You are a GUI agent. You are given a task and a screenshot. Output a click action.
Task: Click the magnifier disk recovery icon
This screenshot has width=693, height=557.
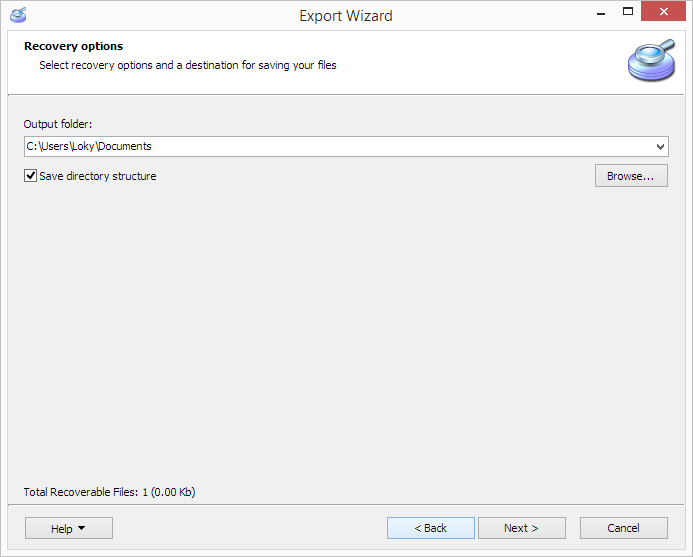pyautogui.click(x=651, y=60)
